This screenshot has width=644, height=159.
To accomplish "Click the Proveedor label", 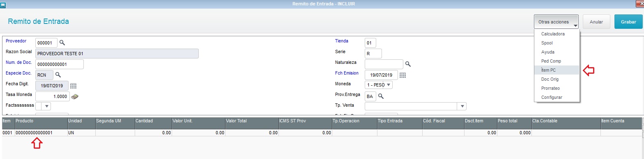I will 16,41.
